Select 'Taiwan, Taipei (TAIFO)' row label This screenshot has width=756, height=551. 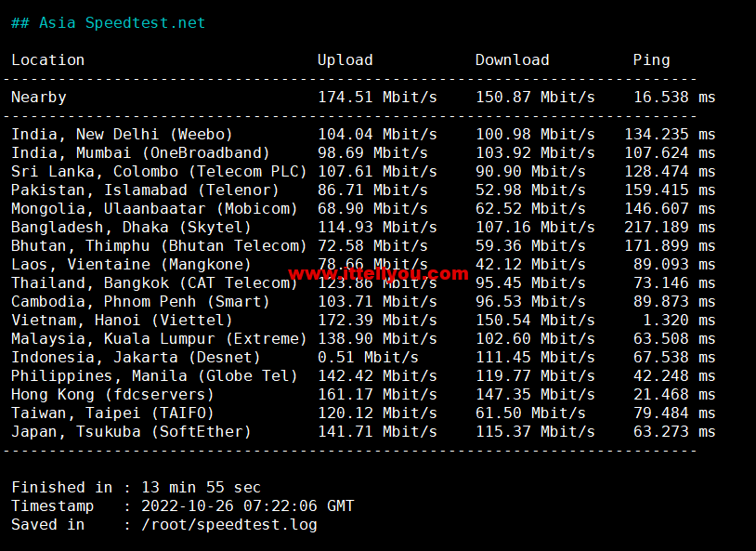(x=112, y=413)
